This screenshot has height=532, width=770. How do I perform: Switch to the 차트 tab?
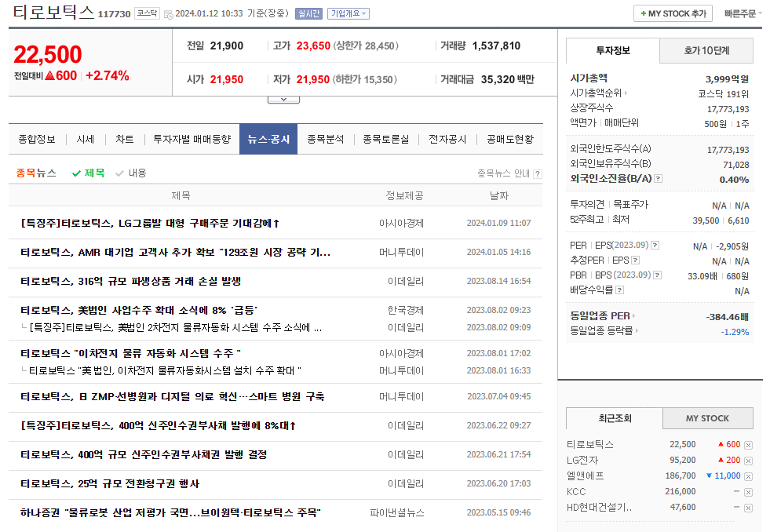point(125,140)
